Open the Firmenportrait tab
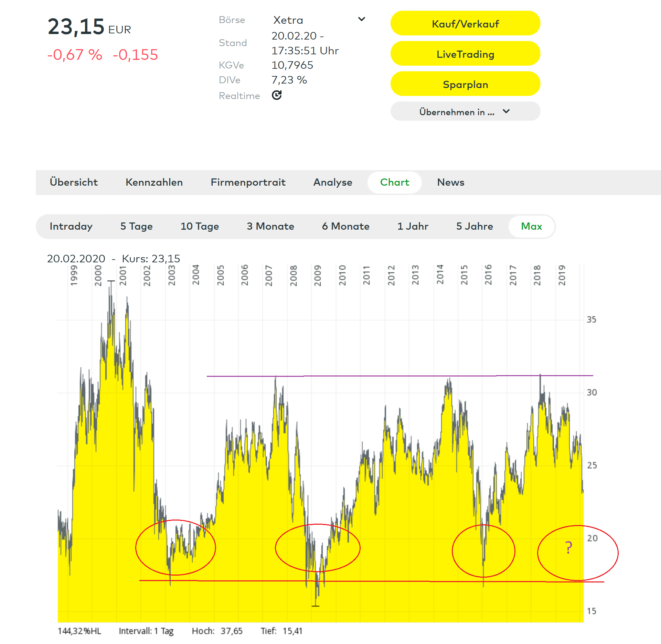The image size is (661, 644). click(248, 182)
